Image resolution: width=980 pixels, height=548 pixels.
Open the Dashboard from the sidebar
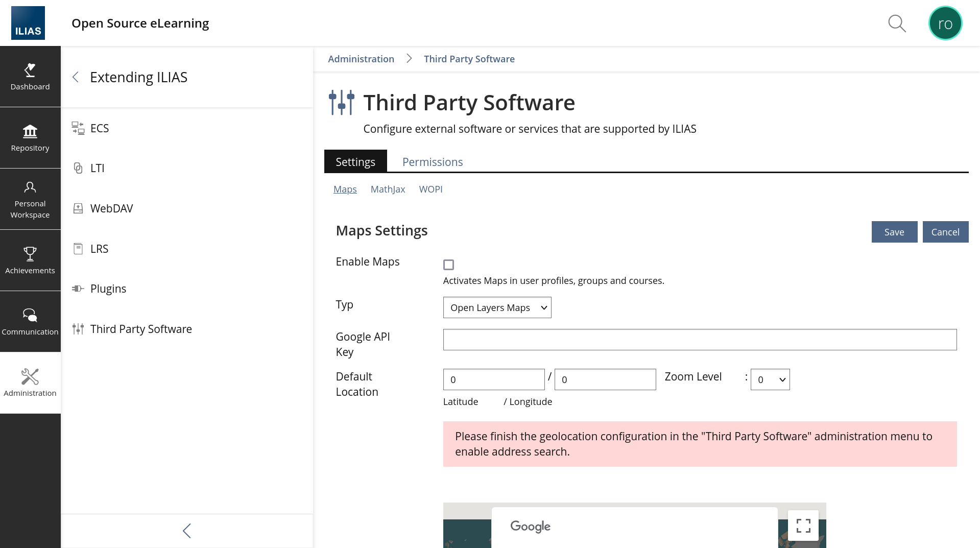pos(30,77)
